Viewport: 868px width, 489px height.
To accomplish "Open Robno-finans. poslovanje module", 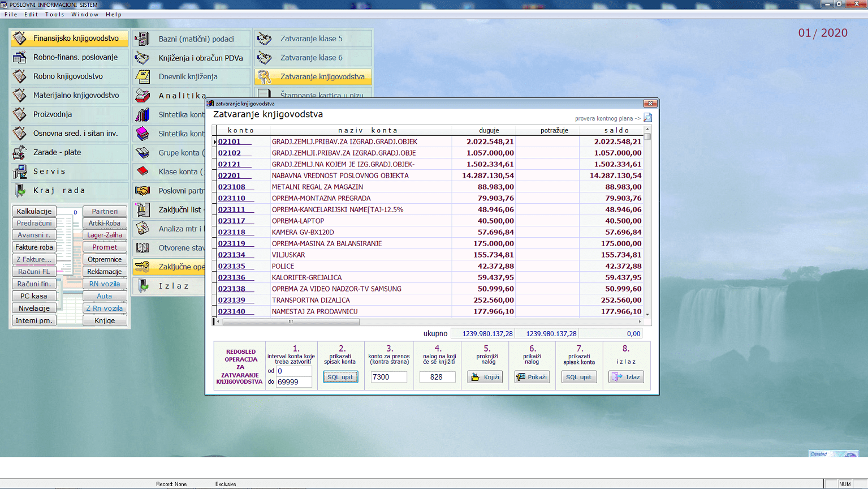I will pyautogui.click(x=69, y=57).
